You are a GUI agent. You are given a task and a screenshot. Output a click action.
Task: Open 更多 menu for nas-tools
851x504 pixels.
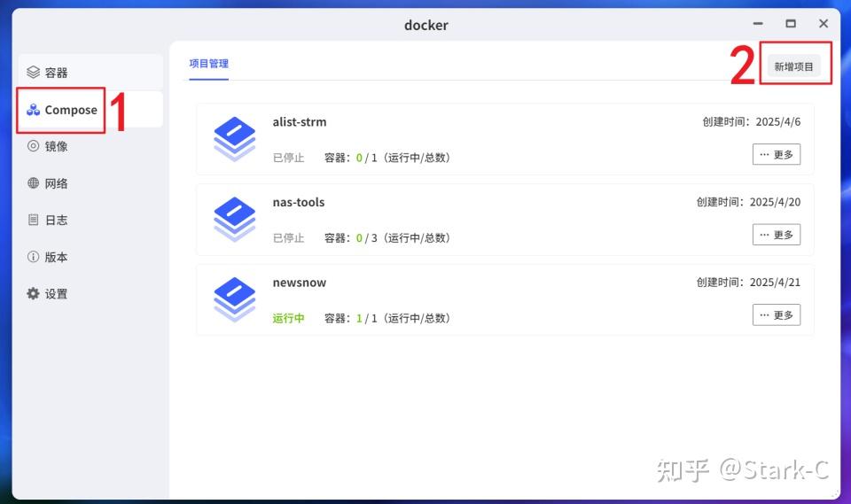(777, 235)
